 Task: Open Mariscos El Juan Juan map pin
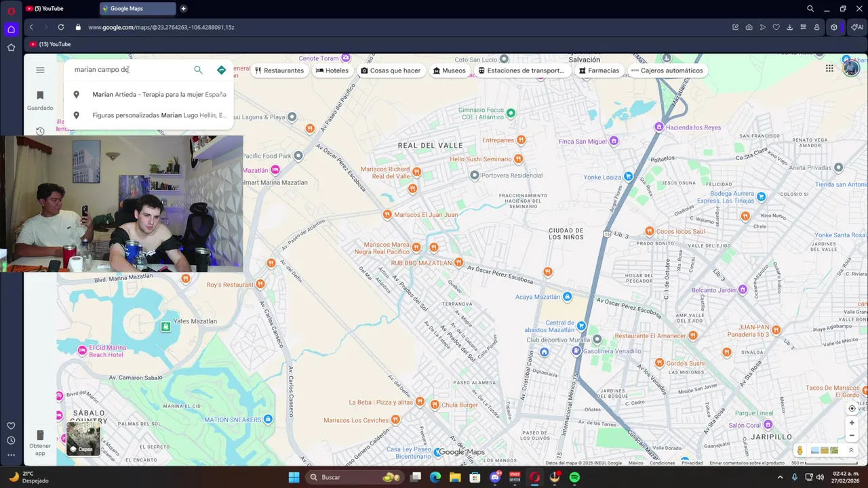click(387, 215)
